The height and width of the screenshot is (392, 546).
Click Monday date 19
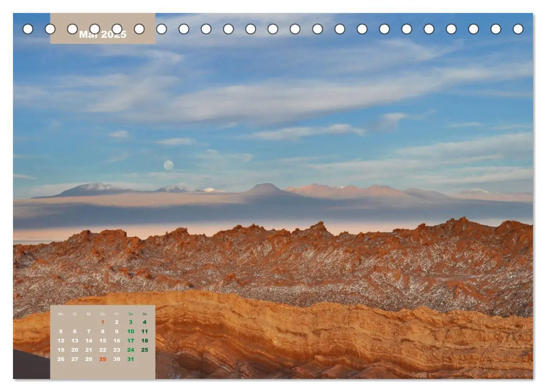click(61, 350)
